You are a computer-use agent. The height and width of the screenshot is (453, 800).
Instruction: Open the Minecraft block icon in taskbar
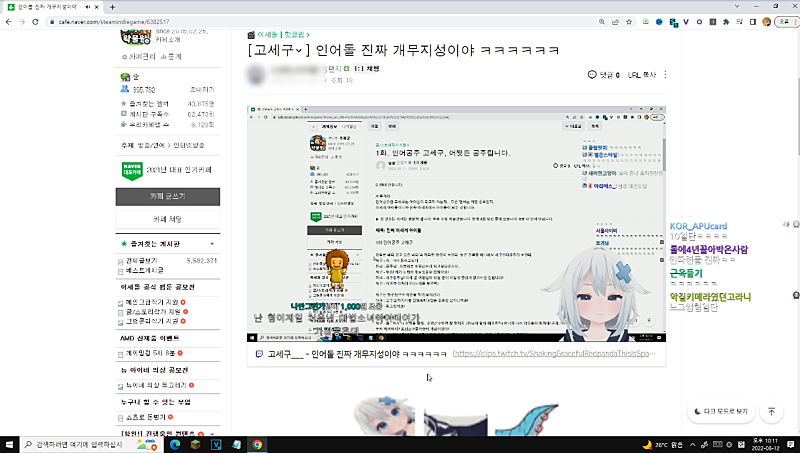[195, 444]
